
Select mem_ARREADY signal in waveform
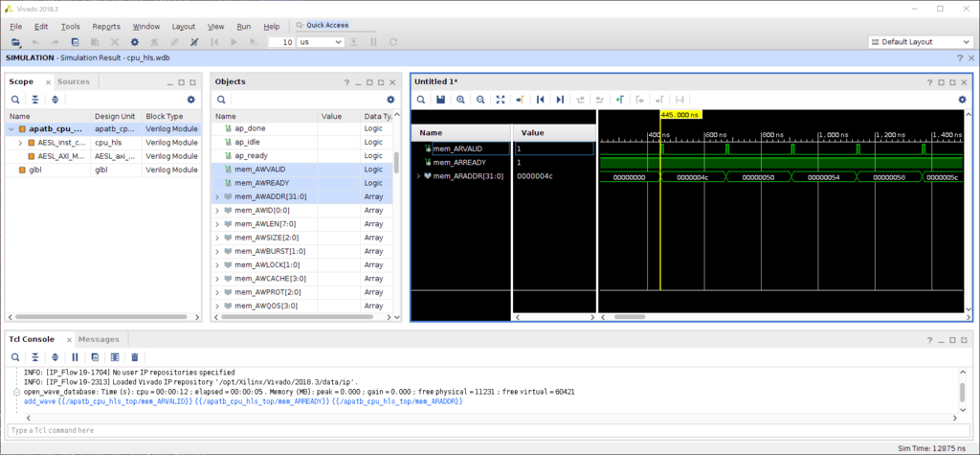[458, 162]
